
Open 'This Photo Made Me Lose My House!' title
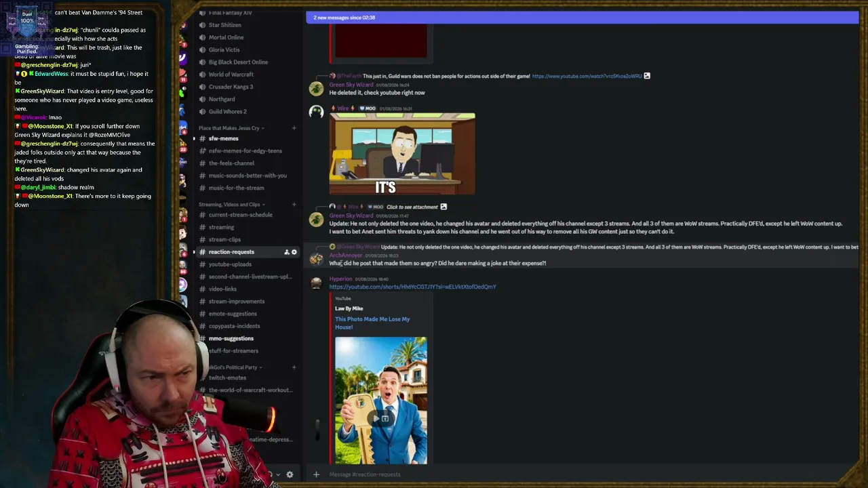tap(372, 323)
